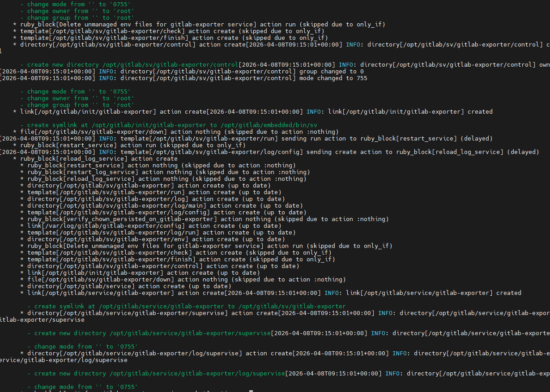
Task: Click "directory[/opt/gitlab/service/gitlab-exporter/log/supervise] action create" entry
Action: coord(160,353)
